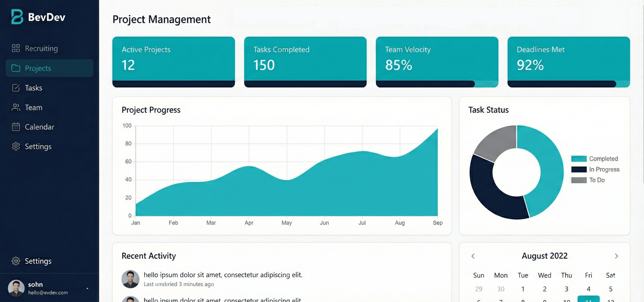The width and height of the screenshot is (644, 302).
Task: Click the Tasks checkmark icon
Action: coord(15,88)
